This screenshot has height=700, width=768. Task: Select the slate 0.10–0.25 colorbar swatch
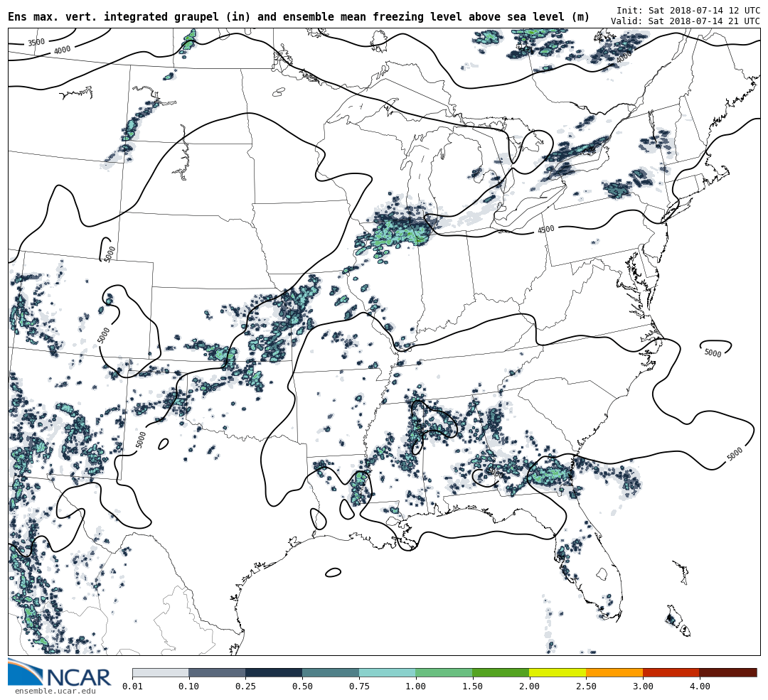click(x=217, y=672)
